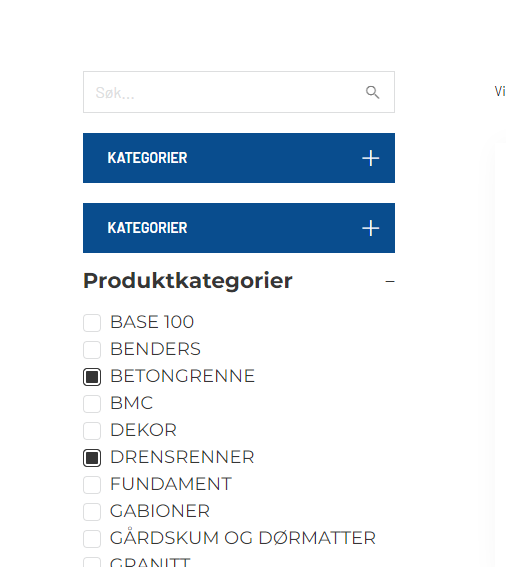Screen dimensions: 506x567
Task: Open the first KATEGORIER blue bar
Action: point(239,158)
